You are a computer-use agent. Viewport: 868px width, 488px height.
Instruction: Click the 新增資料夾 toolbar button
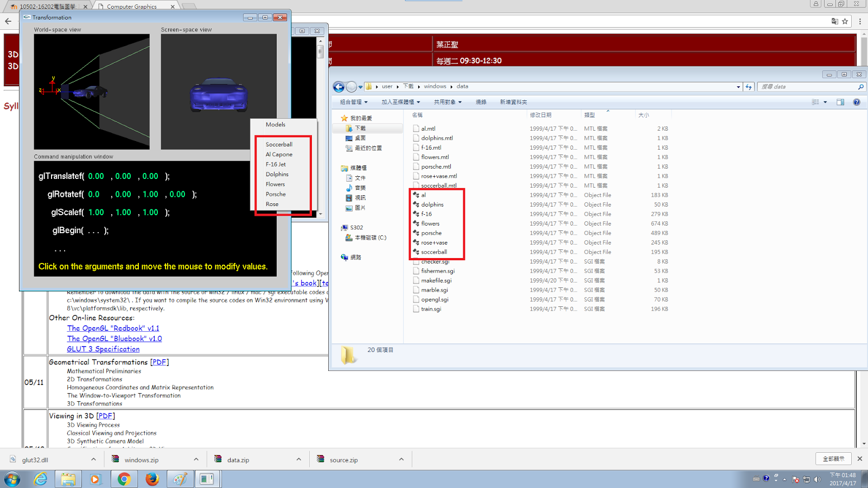coord(513,102)
